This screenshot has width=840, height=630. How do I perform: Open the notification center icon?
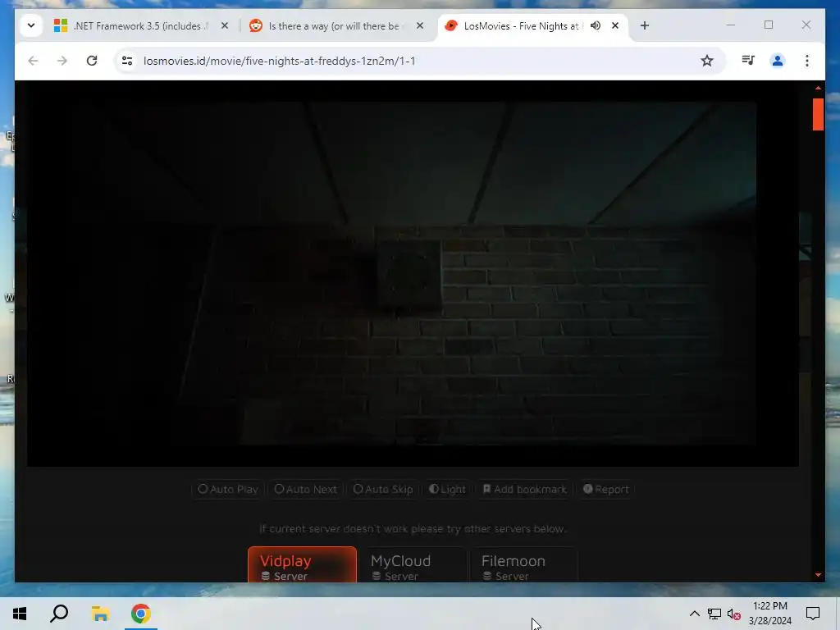click(813, 614)
